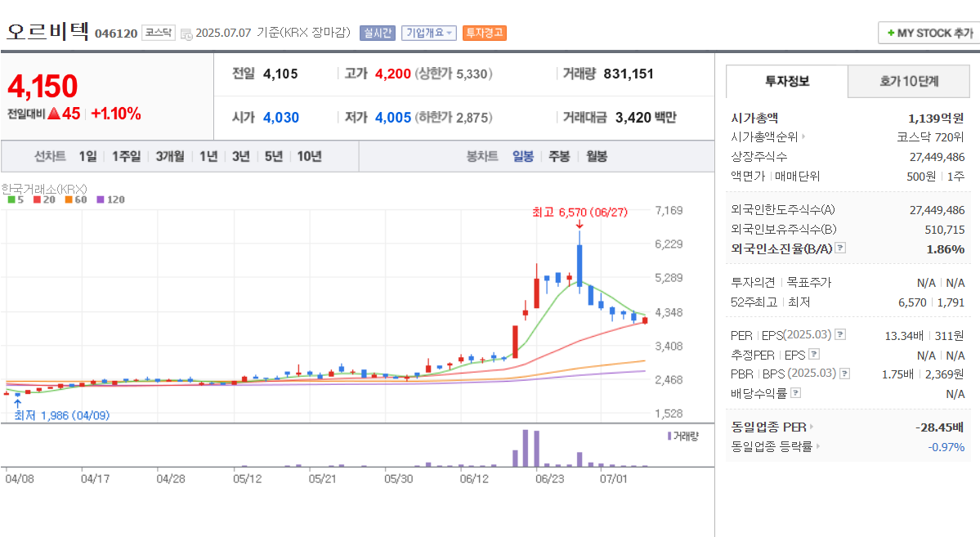Click the 한국거래소(KRX) chart label

44,189
